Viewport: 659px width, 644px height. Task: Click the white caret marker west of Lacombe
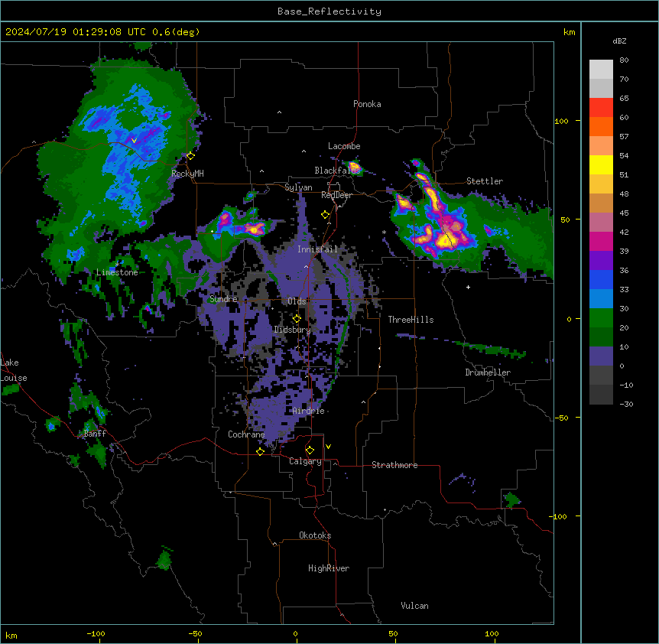(304, 151)
